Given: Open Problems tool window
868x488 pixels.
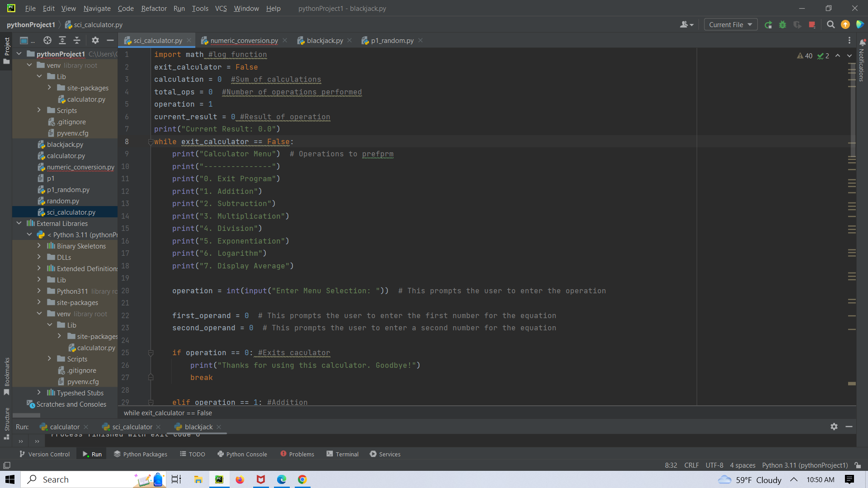Looking at the screenshot, I should point(297,454).
